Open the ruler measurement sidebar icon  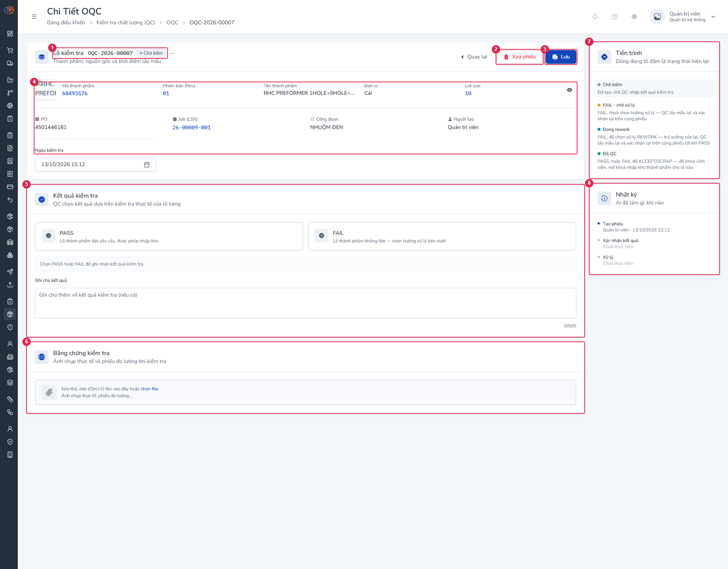[10, 399]
